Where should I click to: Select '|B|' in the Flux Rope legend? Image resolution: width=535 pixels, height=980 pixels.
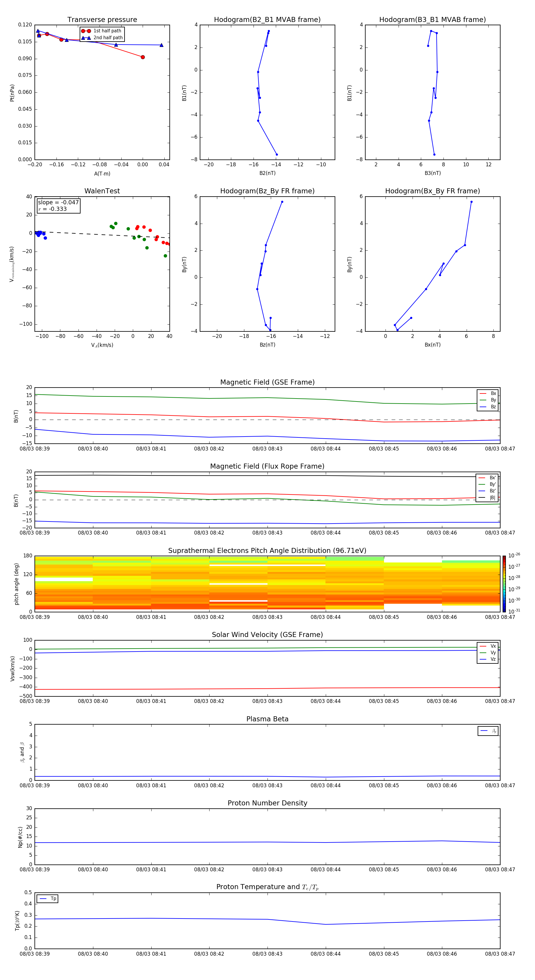(487, 498)
